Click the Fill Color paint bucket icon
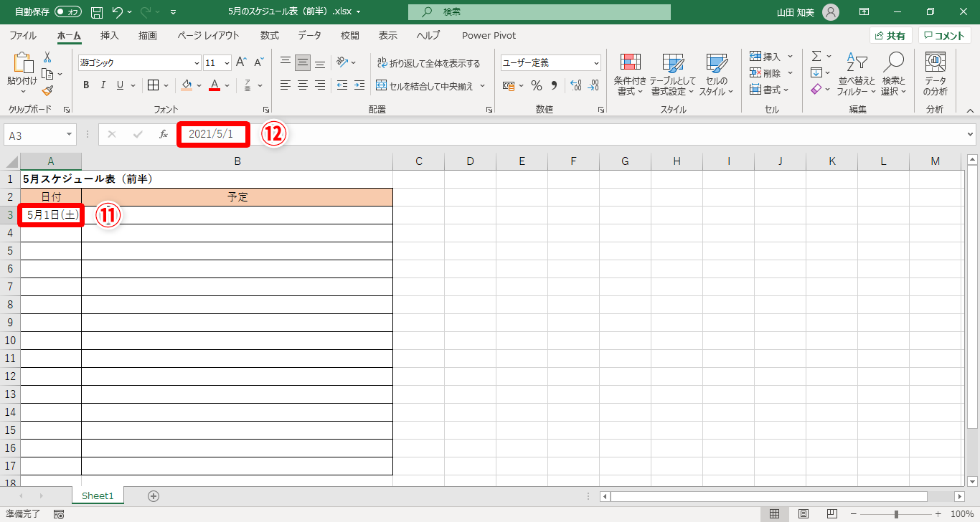Viewport: 980px width, 522px height. pyautogui.click(x=187, y=85)
